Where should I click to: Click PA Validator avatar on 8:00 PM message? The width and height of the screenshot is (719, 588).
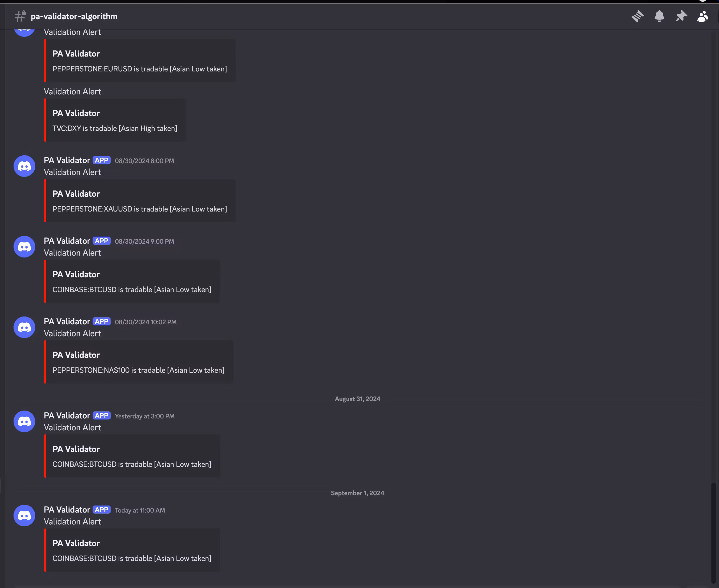coord(24,166)
